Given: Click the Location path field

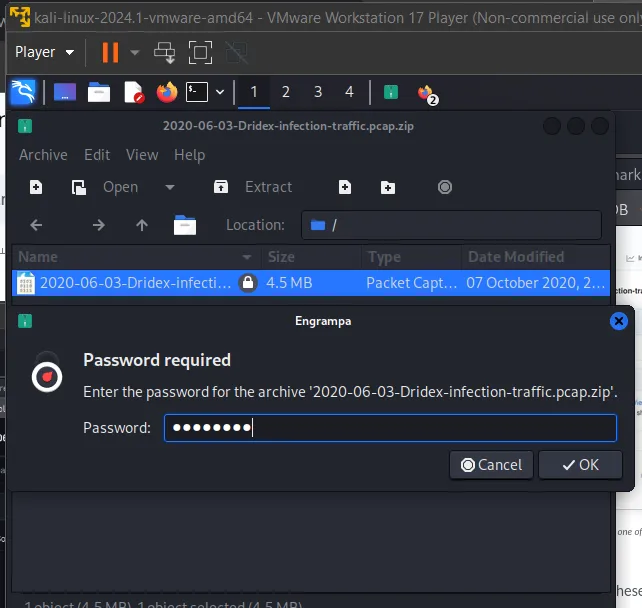Looking at the screenshot, I should (x=451, y=225).
